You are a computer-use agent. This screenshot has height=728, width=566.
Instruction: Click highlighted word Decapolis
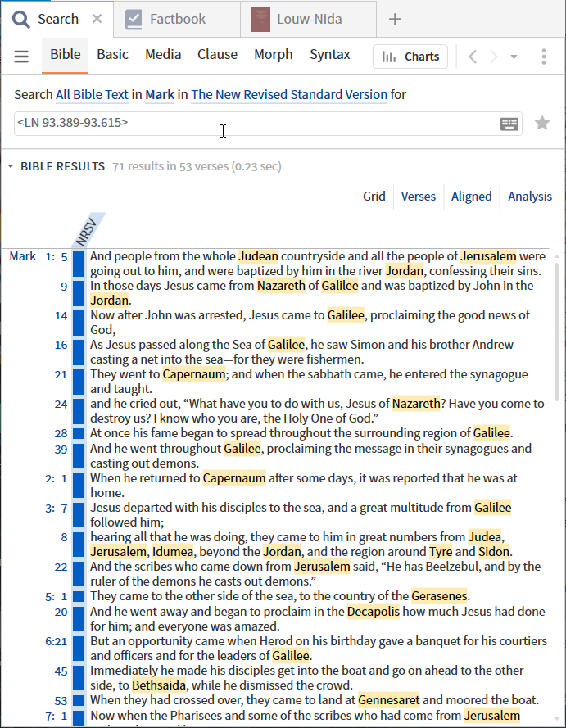point(374,612)
